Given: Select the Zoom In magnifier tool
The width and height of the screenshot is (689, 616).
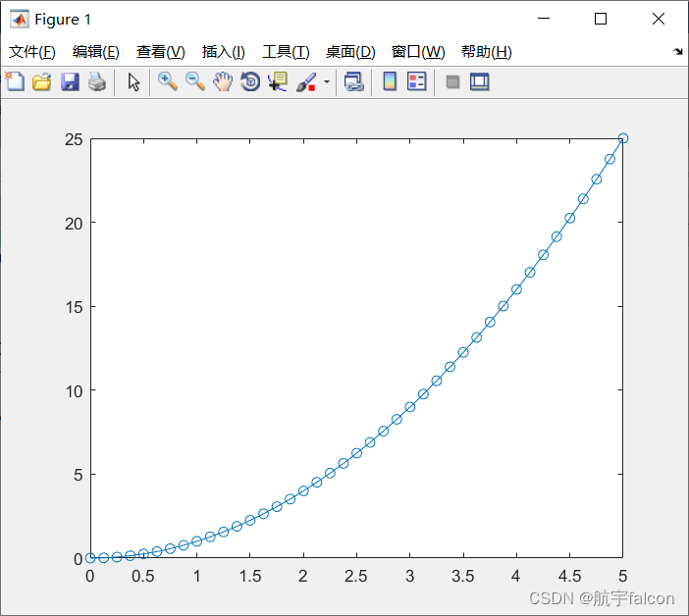Looking at the screenshot, I should [168, 82].
